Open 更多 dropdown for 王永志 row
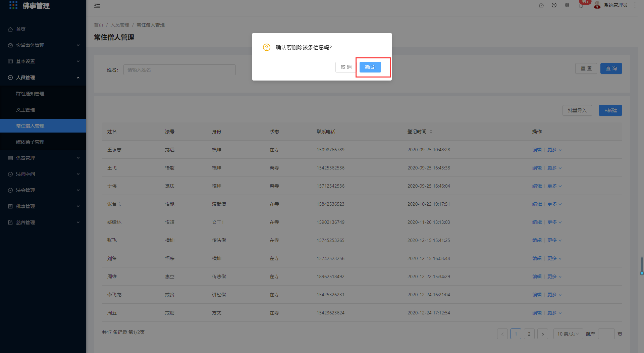 [554, 150]
